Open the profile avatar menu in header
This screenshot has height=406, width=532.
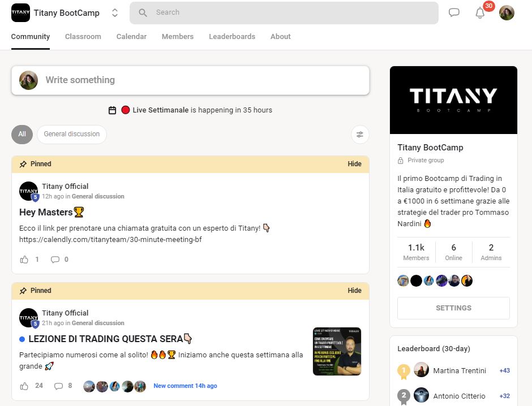point(507,13)
